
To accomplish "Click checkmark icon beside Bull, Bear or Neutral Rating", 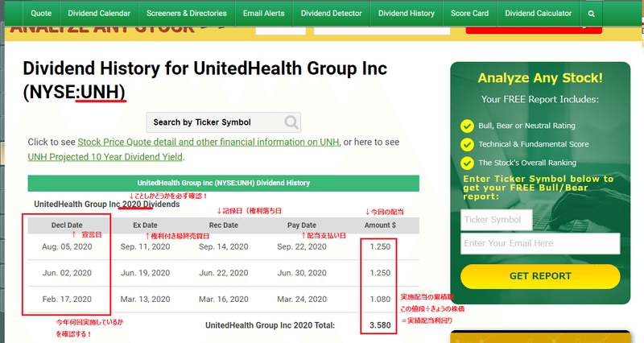I will [x=467, y=126].
